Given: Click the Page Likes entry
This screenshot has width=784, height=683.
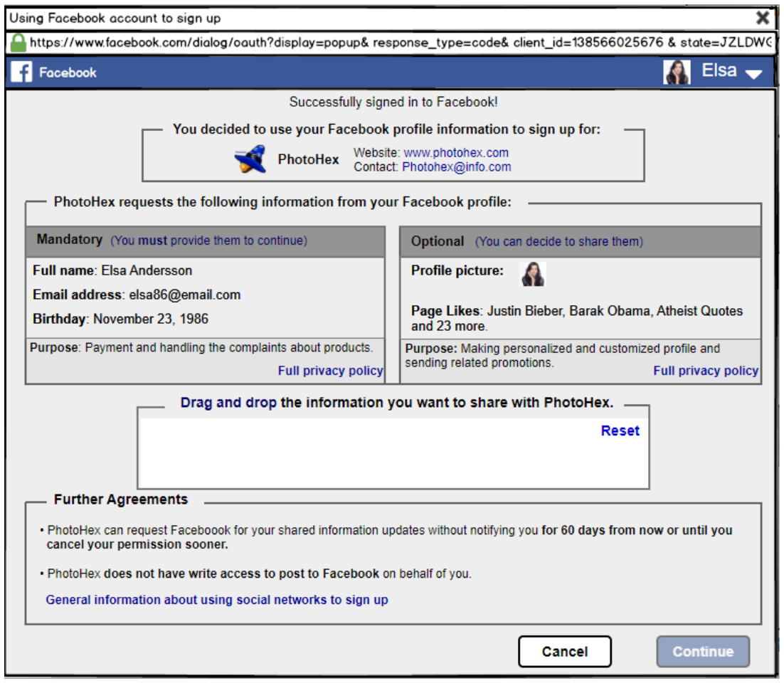Looking at the screenshot, I should click(x=576, y=318).
